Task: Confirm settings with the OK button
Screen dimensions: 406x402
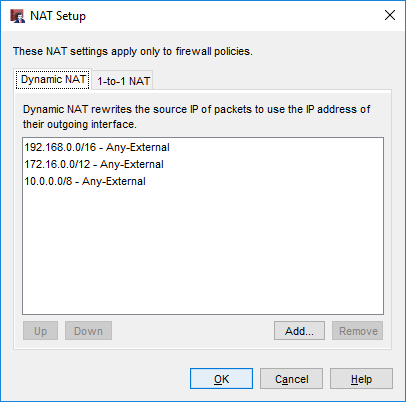Action: tap(221, 379)
